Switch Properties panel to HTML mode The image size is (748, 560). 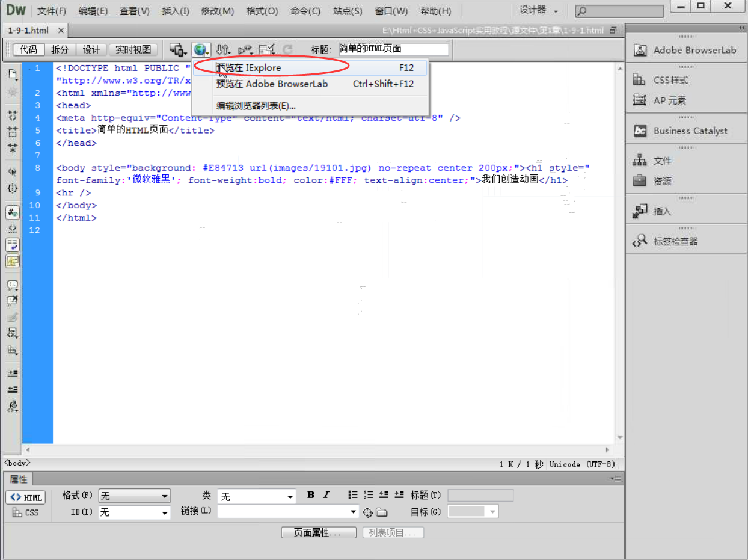pos(26,497)
